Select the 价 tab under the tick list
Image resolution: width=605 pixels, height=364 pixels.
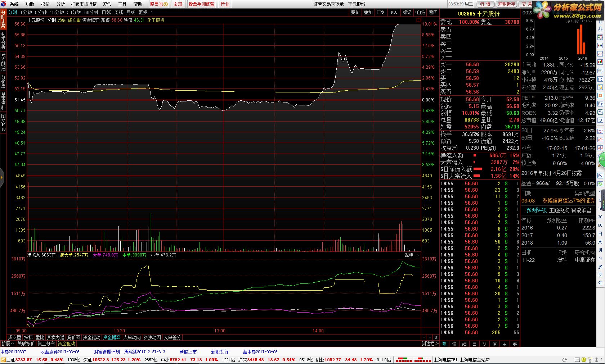[x=454, y=344]
